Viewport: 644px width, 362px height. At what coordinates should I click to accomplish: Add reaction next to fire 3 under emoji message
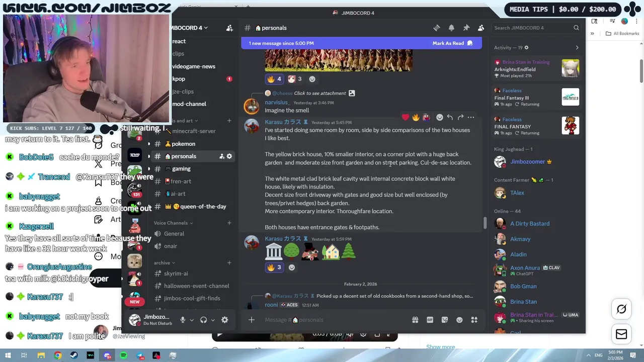pyautogui.click(x=292, y=267)
